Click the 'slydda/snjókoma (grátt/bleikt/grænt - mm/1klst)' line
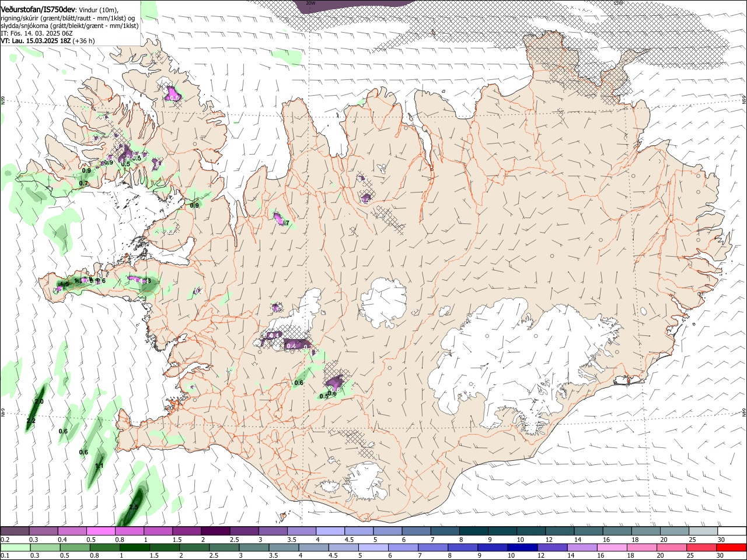747x560 pixels. 69,26
